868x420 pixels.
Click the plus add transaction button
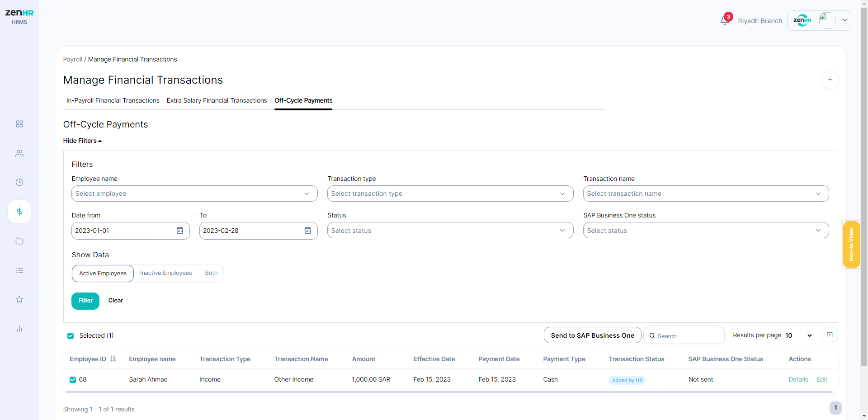point(830,80)
